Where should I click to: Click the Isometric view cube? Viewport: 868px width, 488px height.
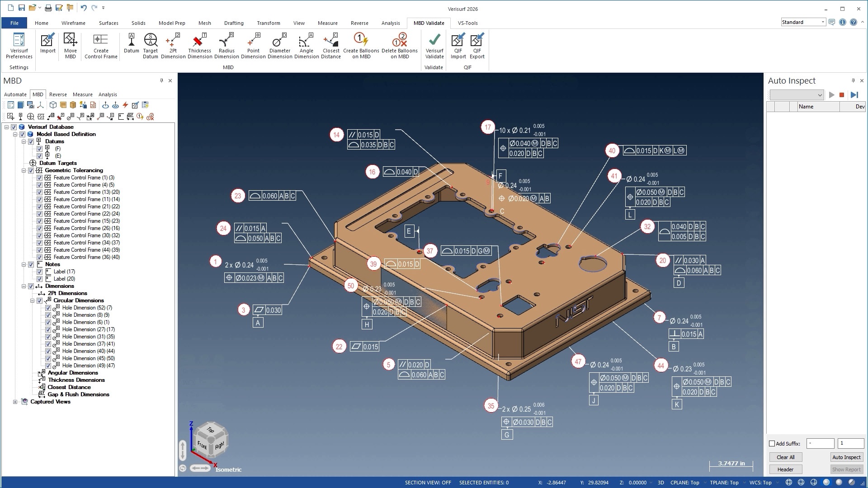tap(211, 439)
